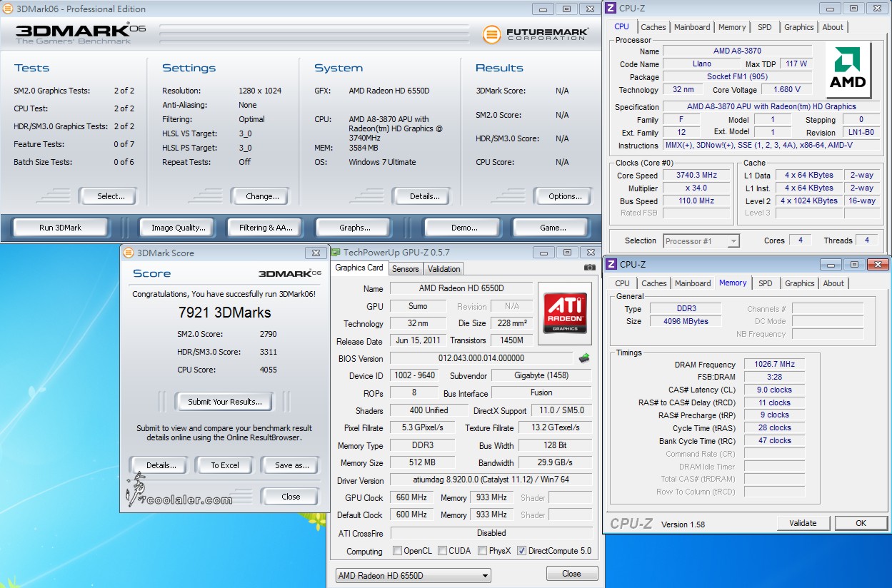
Task: Open the Memory tab in the CPU-Z processor window
Action: click(732, 27)
